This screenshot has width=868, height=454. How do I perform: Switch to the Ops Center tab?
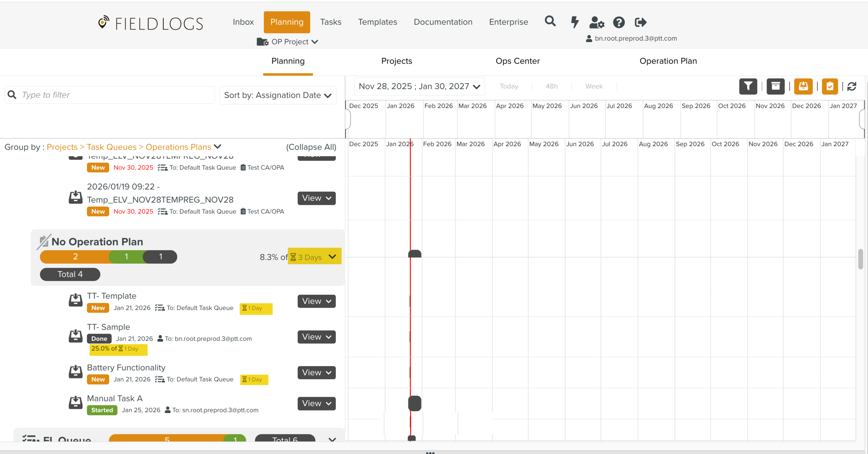click(517, 61)
